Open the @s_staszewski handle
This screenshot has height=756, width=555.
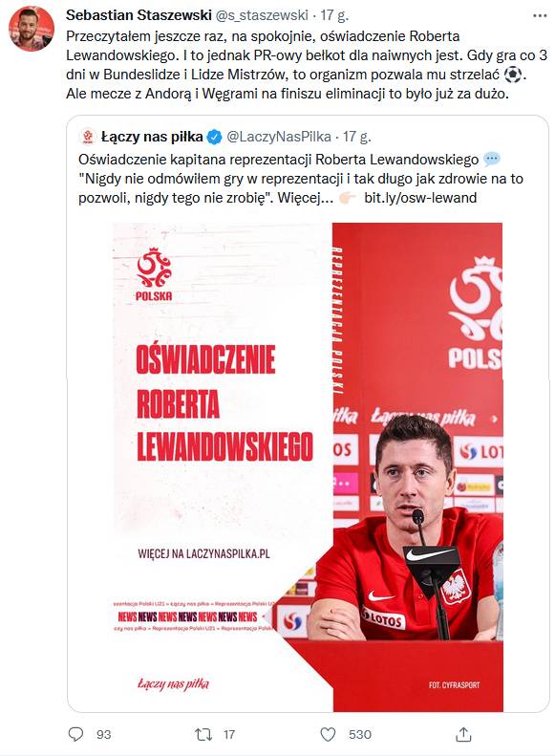[262, 15]
